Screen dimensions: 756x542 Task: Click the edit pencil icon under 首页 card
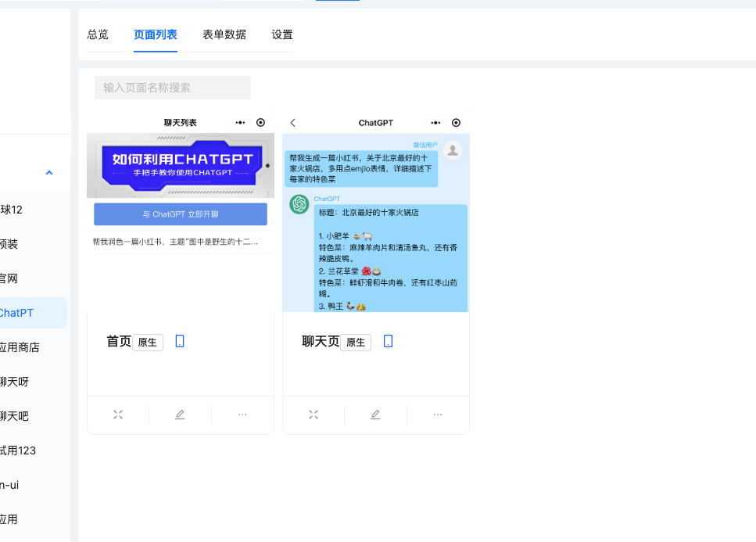(x=180, y=415)
